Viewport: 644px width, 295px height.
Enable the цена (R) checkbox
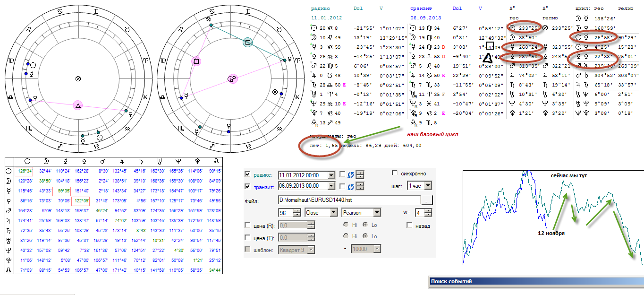(248, 225)
